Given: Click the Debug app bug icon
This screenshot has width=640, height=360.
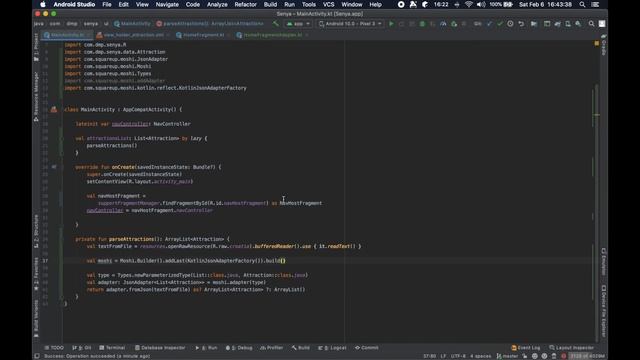Looking at the screenshot, I should pos(422,24).
